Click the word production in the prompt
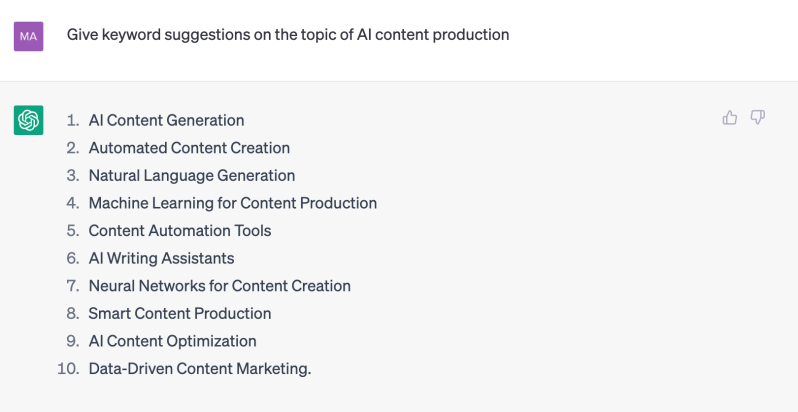Viewport: 798px width, 412px height. tap(472, 35)
